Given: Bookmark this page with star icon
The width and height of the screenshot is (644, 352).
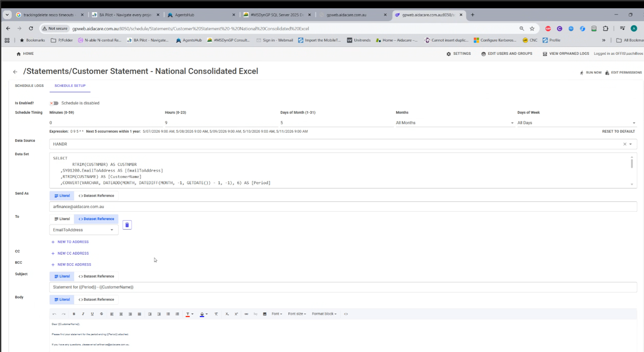Looking at the screenshot, I should click(532, 29).
